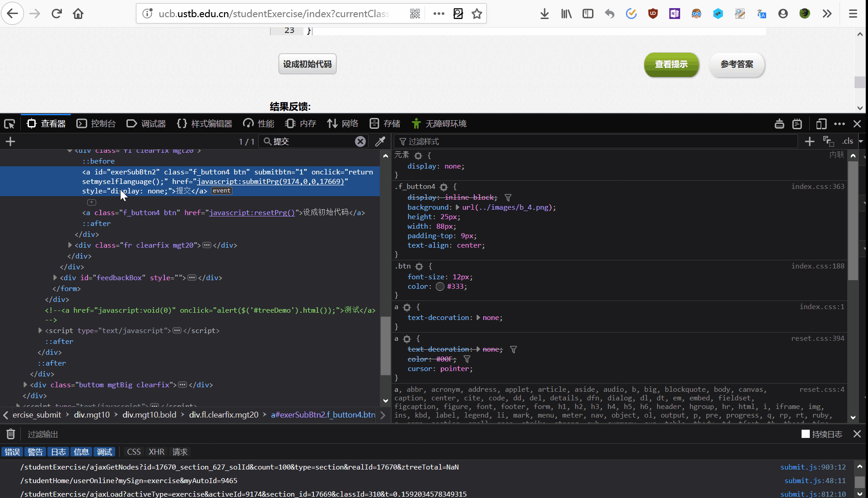Screen dimensions: 868x498
Task: Expand the background url property arrow
Action: point(457,207)
